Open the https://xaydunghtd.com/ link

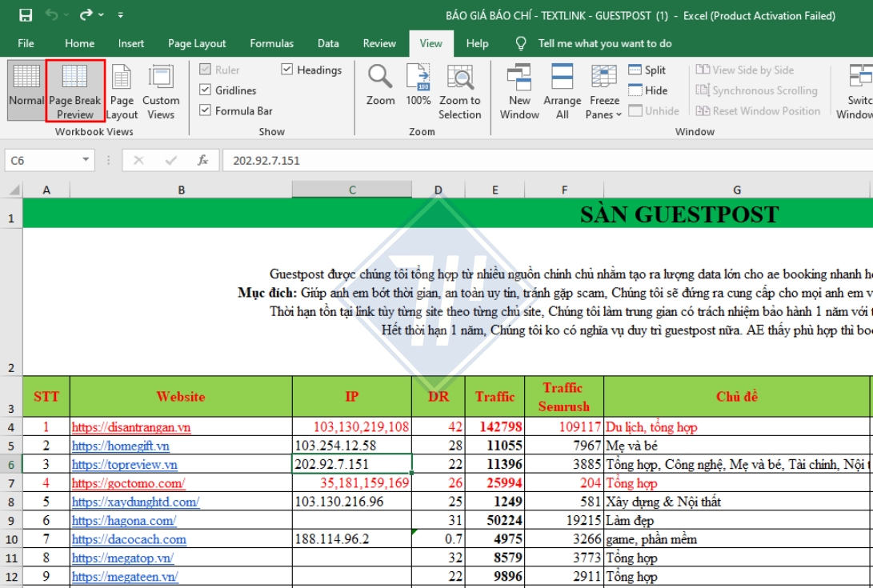(135, 502)
